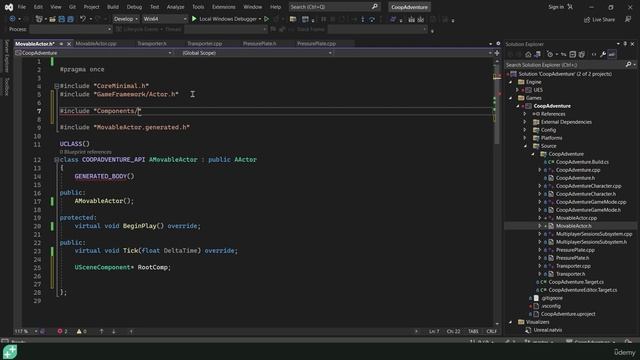
Task: Expand the UE5 project node
Action: (518, 90)
